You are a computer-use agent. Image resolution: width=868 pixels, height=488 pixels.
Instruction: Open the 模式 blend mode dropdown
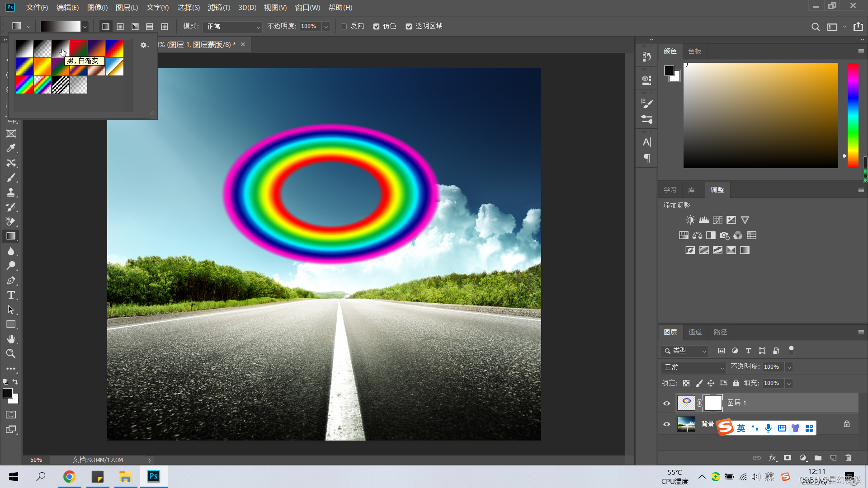click(x=232, y=27)
